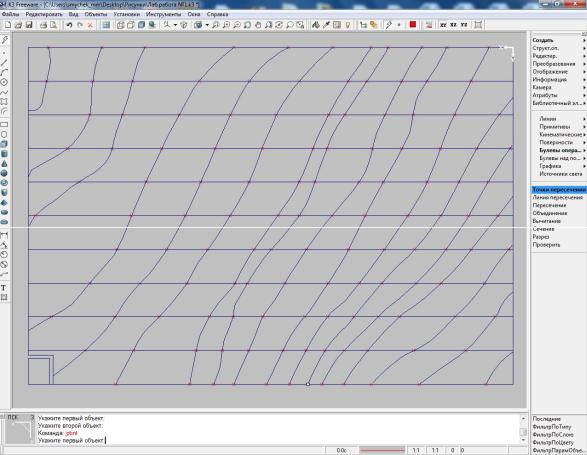
Task: Switch to the YZ view plane
Action: pyautogui.click(x=464, y=25)
